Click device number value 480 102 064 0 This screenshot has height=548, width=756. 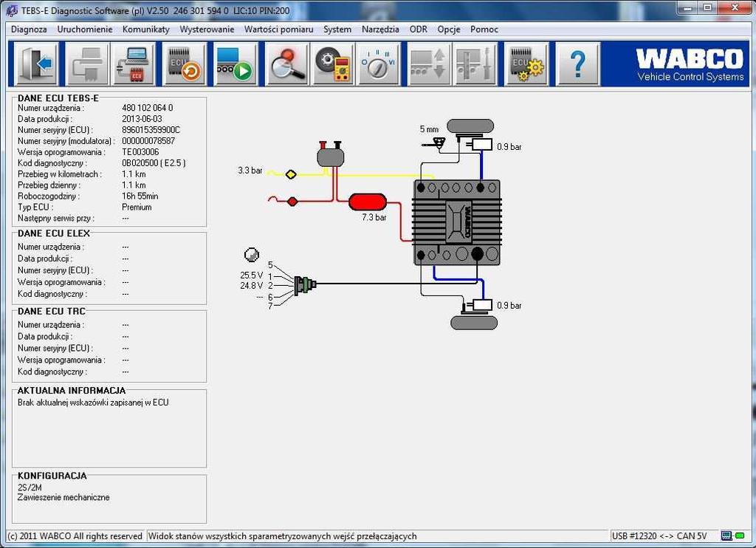click(x=148, y=108)
